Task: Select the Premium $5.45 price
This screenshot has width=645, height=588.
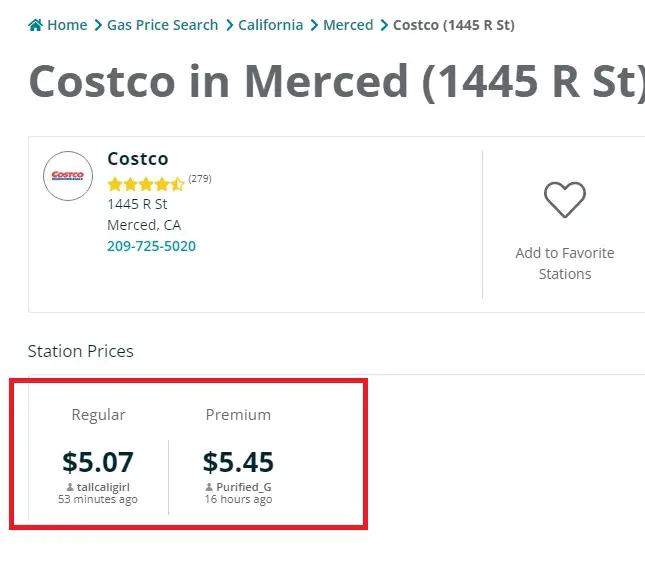Action: click(238, 461)
